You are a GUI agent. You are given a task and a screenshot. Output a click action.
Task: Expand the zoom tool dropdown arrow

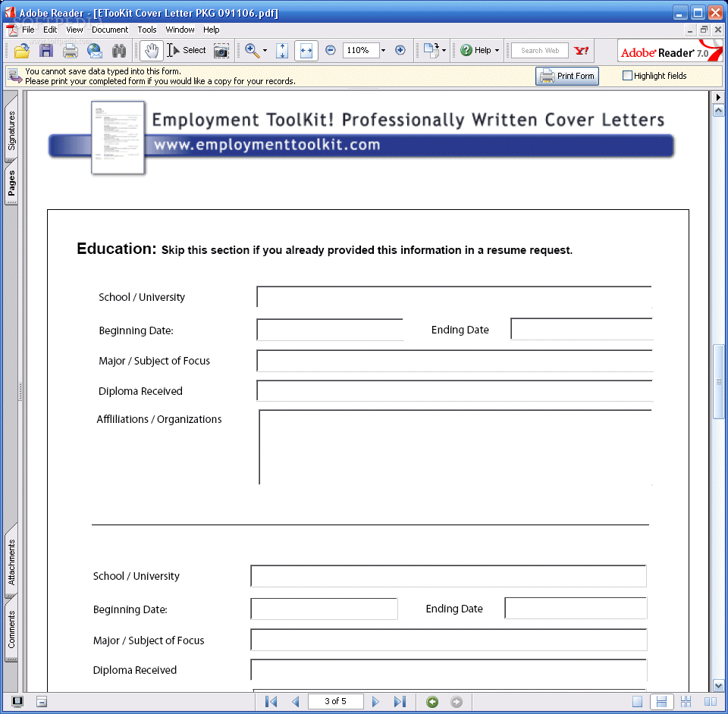coord(265,51)
